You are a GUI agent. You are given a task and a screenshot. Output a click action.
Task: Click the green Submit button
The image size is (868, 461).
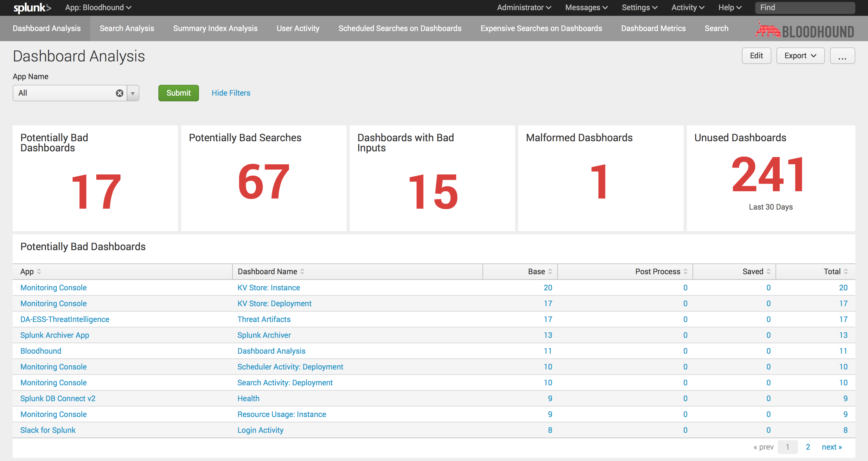(179, 93)
